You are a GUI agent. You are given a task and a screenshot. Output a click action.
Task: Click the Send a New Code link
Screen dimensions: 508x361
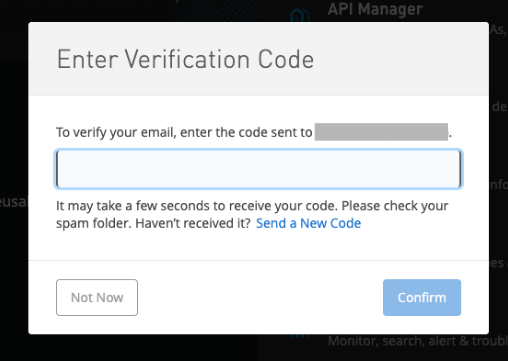point(308,223)
